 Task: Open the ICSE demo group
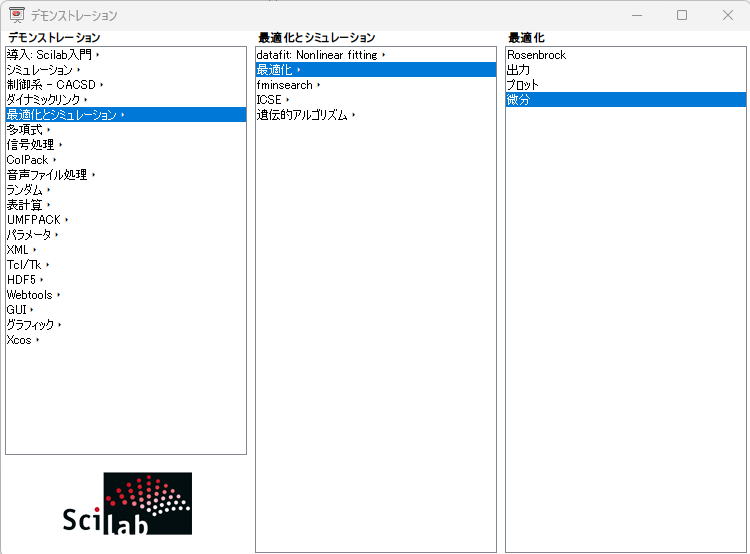pyautogui.click(x=269, y=100)
